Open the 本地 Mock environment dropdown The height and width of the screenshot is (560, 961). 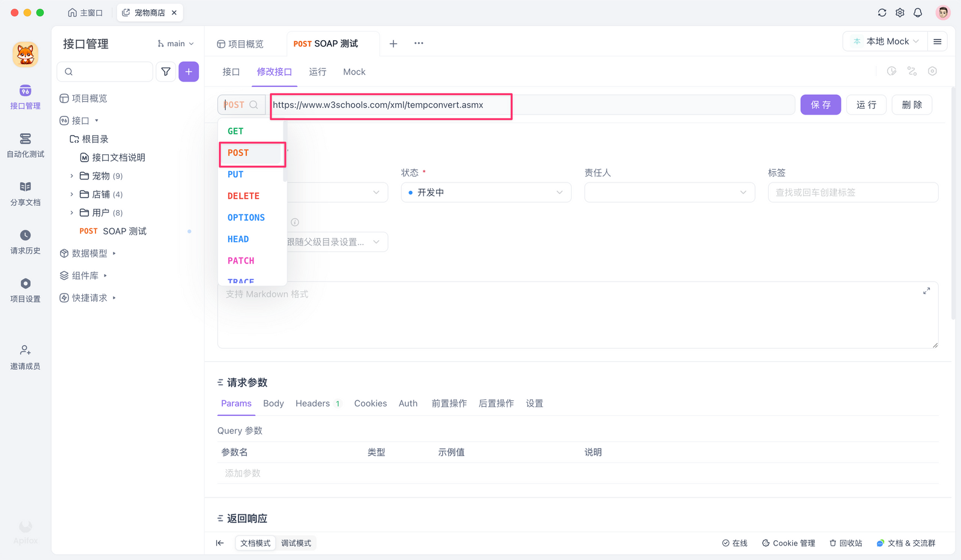coord(886,41)
